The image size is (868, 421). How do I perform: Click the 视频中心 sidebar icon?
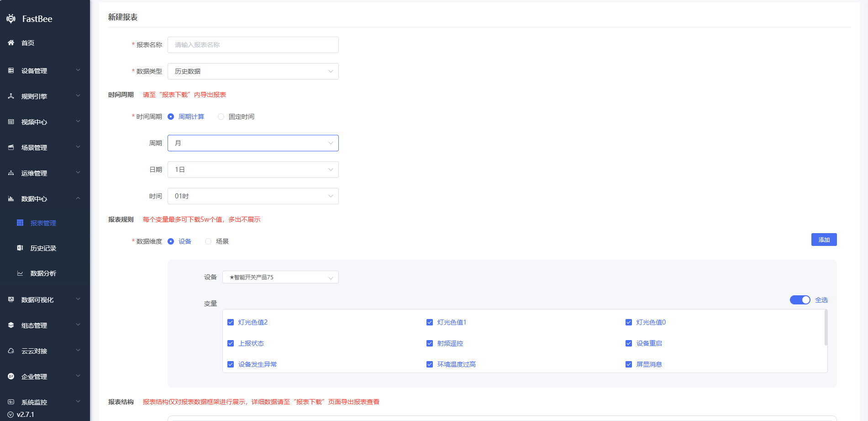tap(11, 122)
